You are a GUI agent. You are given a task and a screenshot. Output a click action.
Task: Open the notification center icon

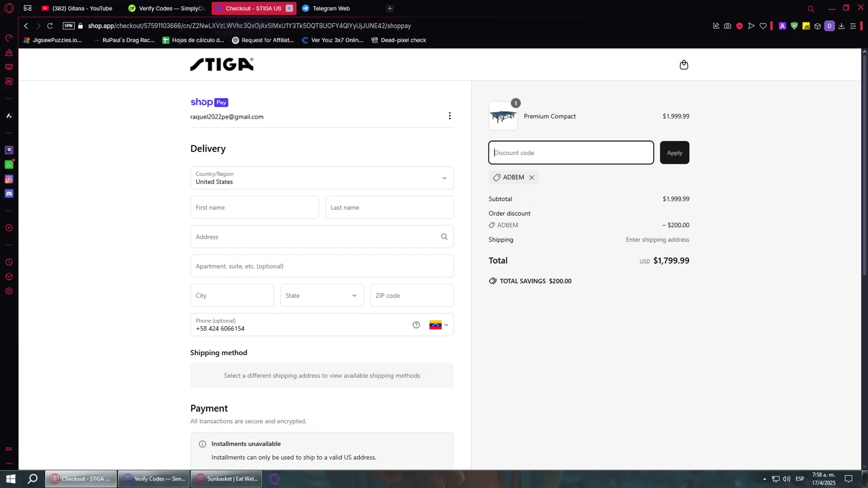click(x=848, y=479)
